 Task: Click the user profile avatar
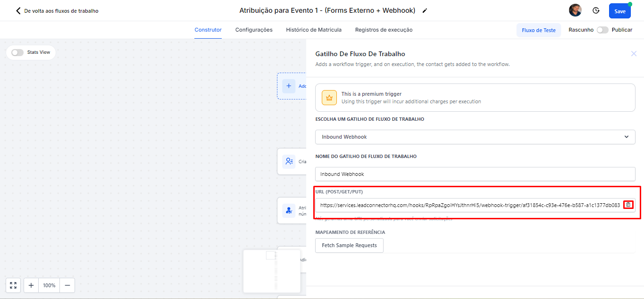click(575, 10)
